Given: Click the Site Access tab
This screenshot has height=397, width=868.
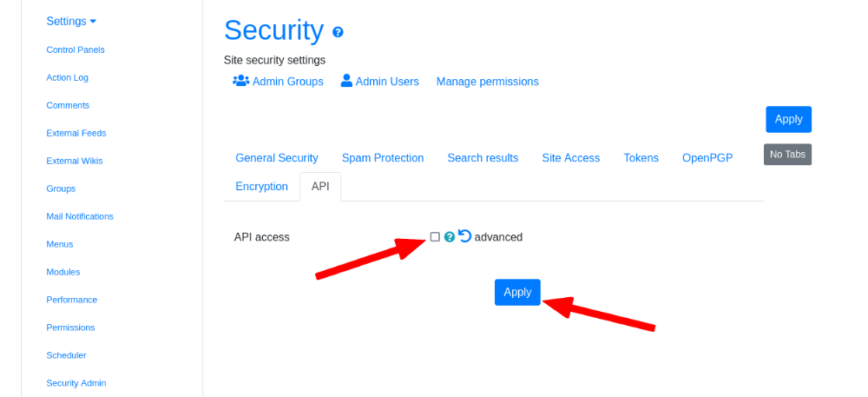Looking at the screenshot, I should [x=571, y=158].
